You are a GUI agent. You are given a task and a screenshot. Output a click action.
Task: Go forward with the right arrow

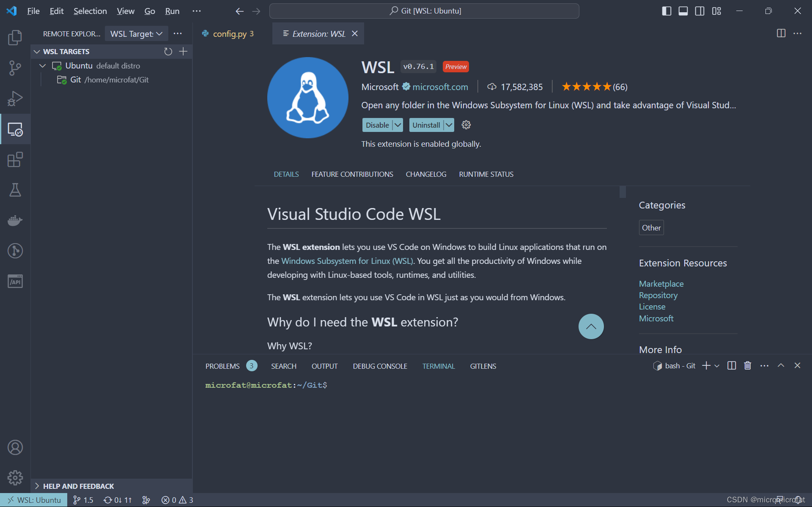click(256, 11)
